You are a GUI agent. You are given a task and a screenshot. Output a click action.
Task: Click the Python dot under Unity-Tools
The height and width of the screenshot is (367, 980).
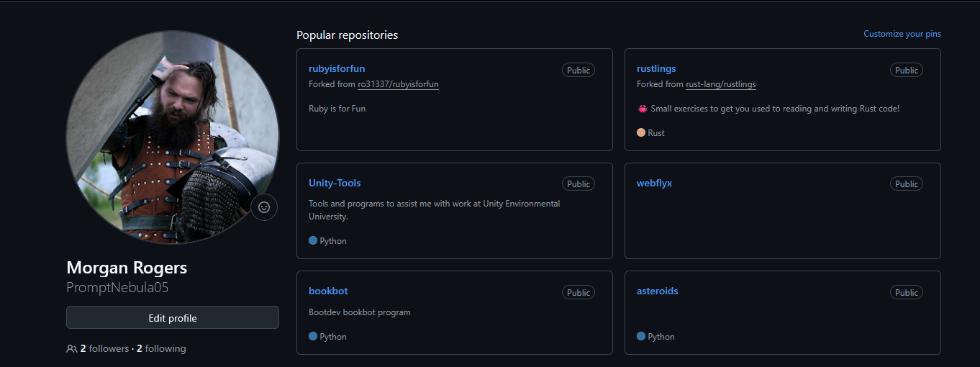[x=313, y=240]
